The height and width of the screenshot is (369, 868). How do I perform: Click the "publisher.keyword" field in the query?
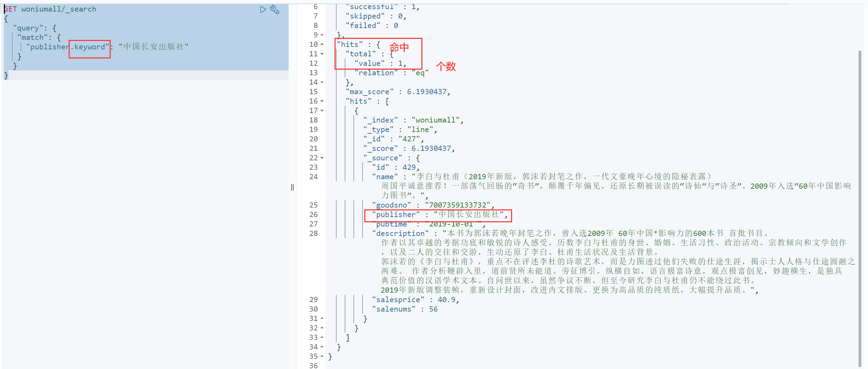pyautogui.click(x=67, y=47)
